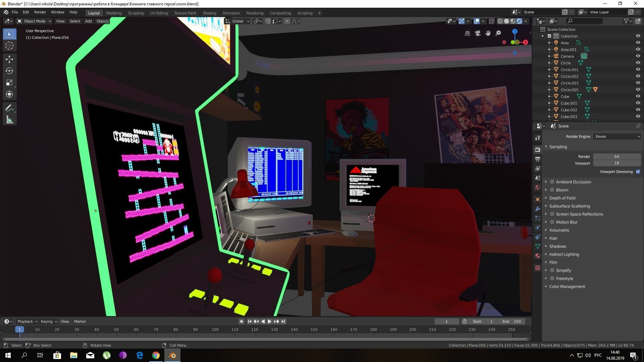The image size is (644, 362).
Task: Enable Screen Space Reflections checkbox
Action: tap(552, 214)
